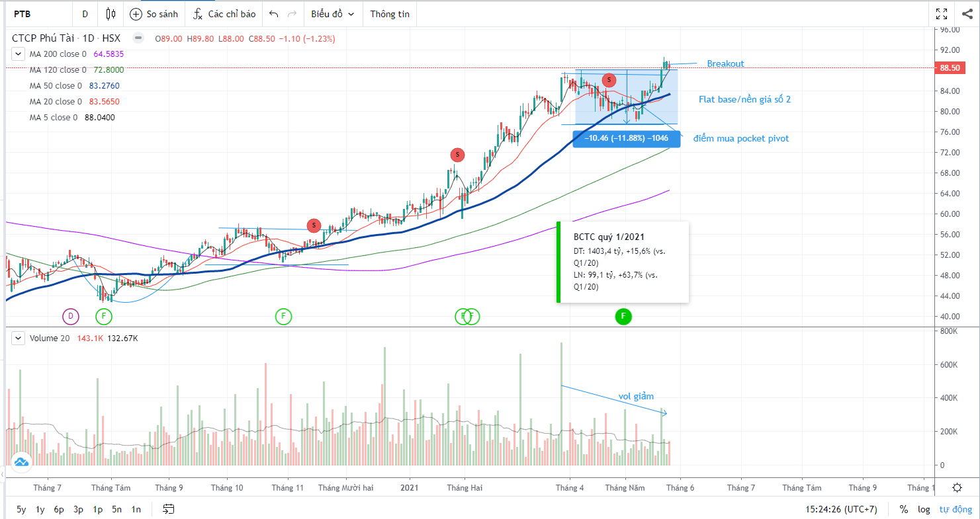
Task: Open the go-to-date calendar icon
Action: (169, 509)
